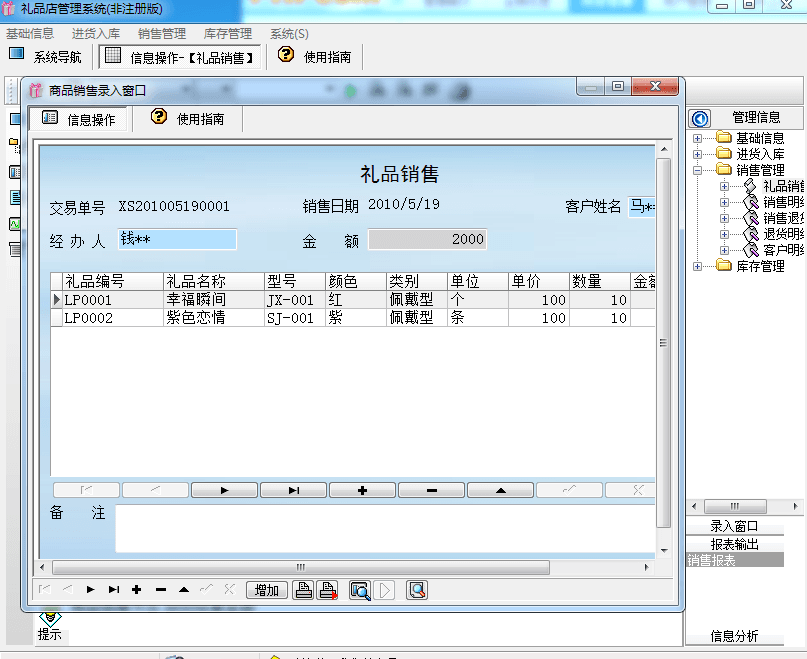Select the grid cell LP0002
Viewport: 807px width, 659px height.
(x=113, y=318)
